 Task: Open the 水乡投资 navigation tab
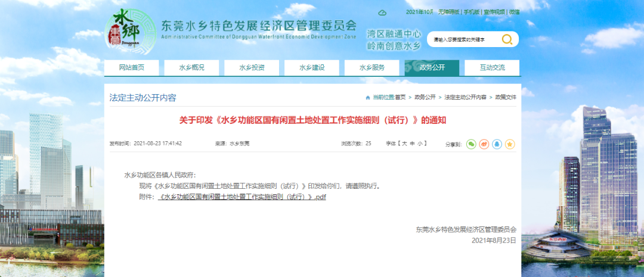(252, 68)
